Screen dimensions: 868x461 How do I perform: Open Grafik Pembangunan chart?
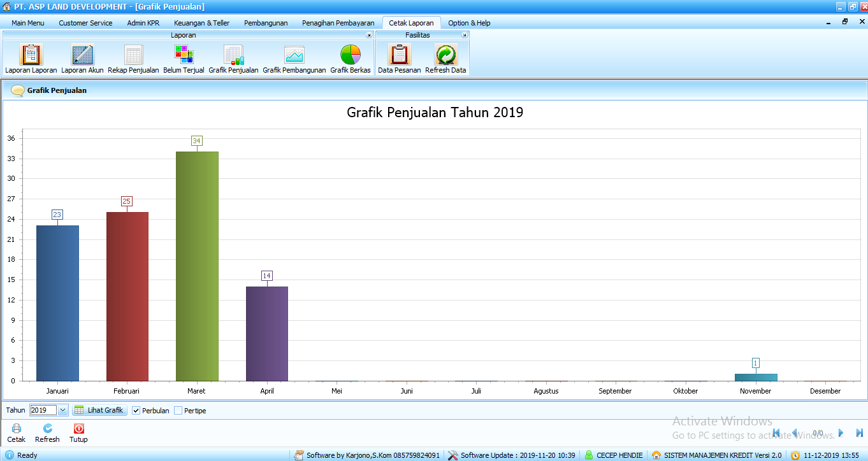click(294, 55)
